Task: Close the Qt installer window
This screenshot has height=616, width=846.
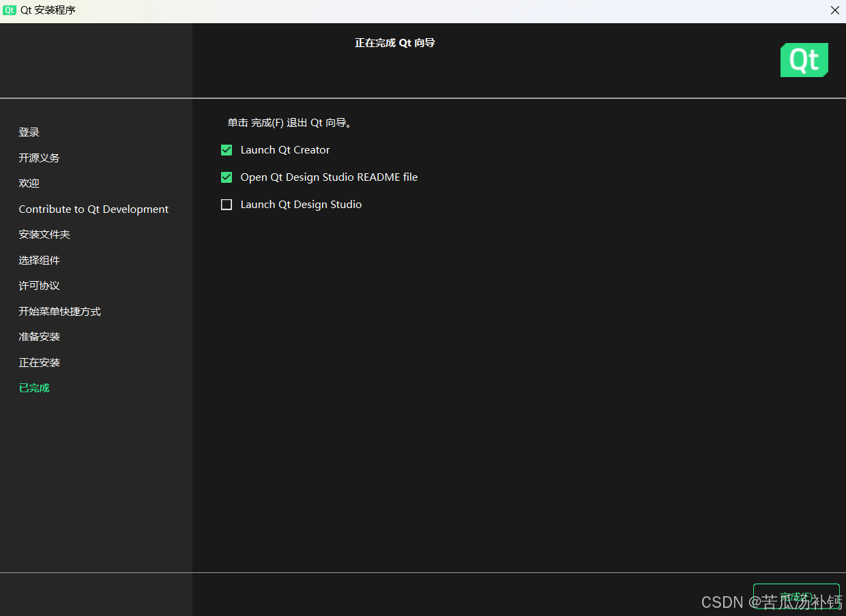Action: tap(834, 10)
